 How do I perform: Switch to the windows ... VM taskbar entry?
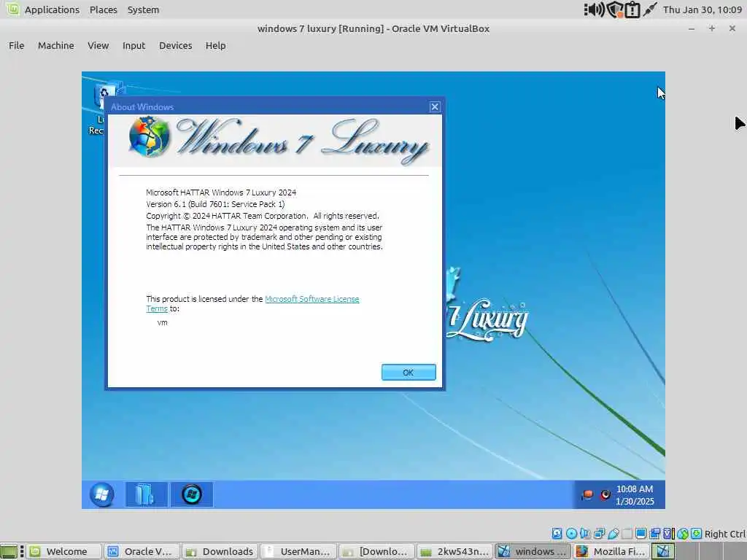(x=532, y=551)
